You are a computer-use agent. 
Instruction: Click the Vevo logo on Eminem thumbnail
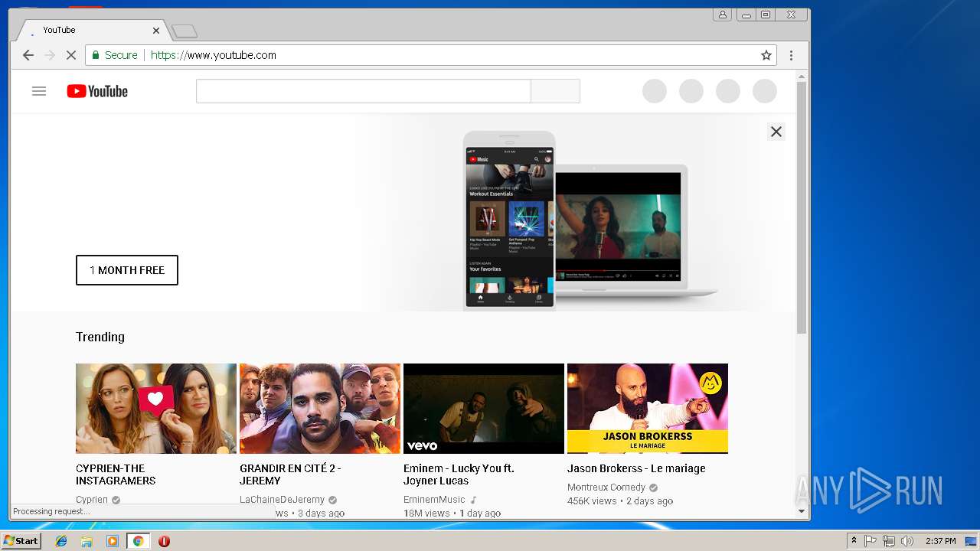tap(422, 445)
